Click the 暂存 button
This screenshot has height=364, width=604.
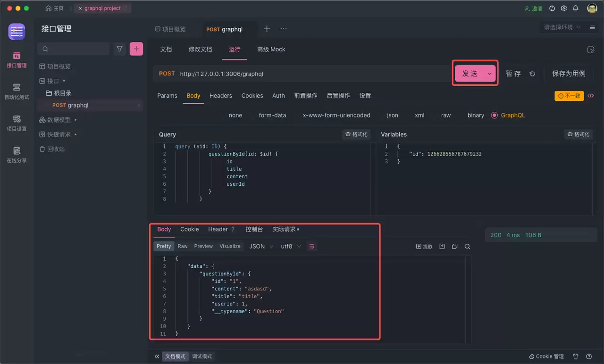[x=513, y=74]
